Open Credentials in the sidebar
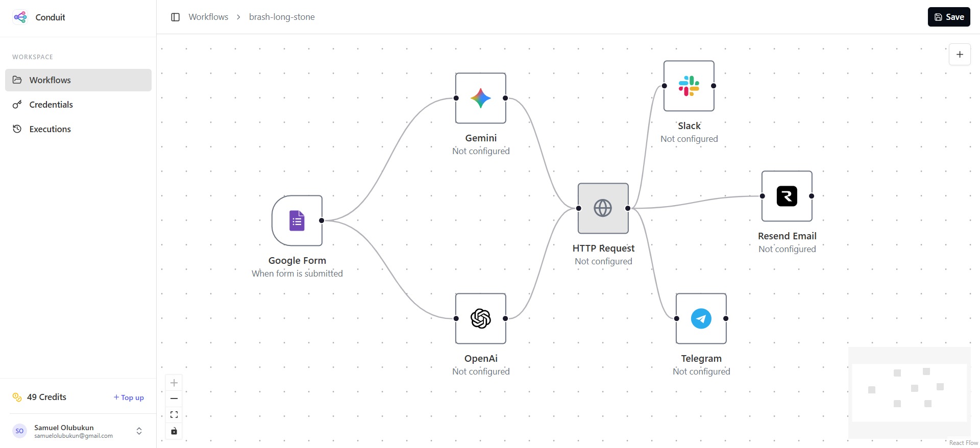980x448 pixels. (x=78, y=105)
